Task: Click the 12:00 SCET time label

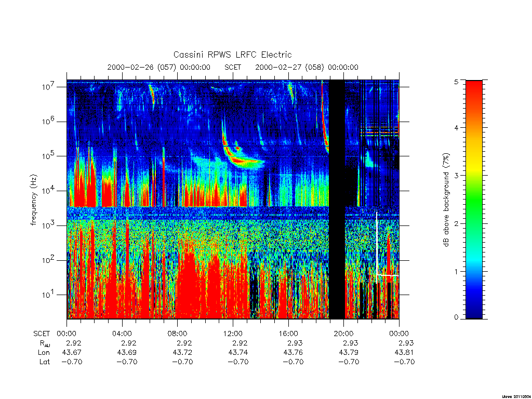Action: [x=233, y=334]
